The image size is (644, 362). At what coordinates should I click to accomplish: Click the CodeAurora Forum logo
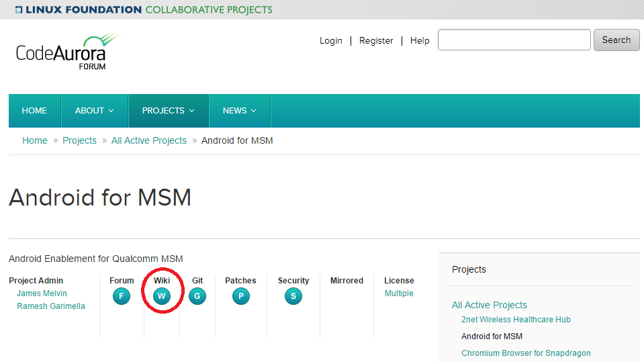click(x=68, y=52)
